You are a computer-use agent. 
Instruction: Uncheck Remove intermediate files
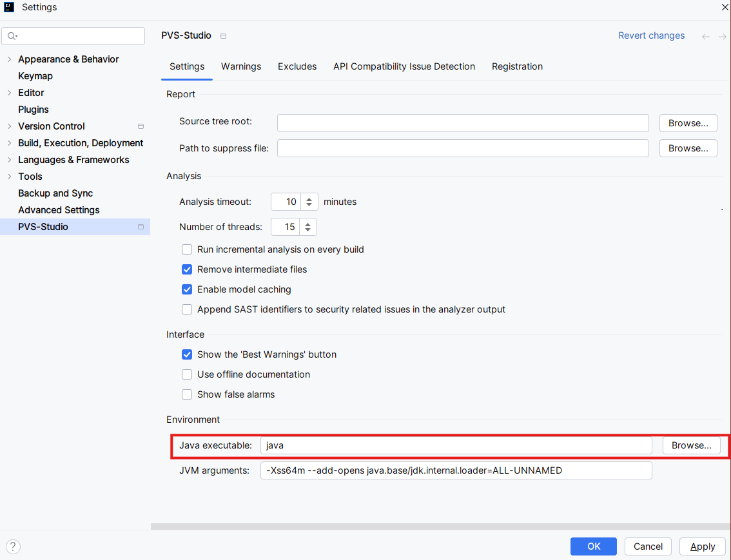click(187, 269)
